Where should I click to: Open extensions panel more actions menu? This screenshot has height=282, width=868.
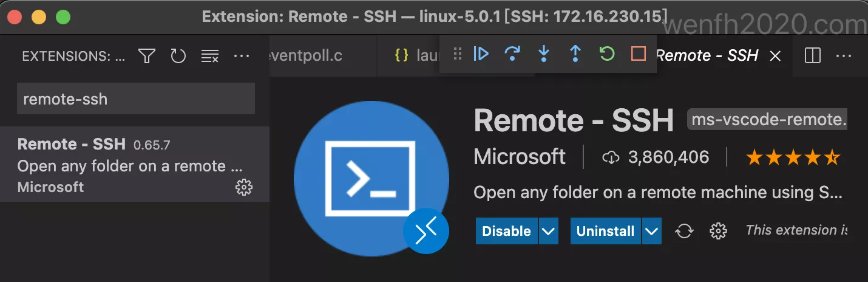pyautogui.click(x=242, y=56)
